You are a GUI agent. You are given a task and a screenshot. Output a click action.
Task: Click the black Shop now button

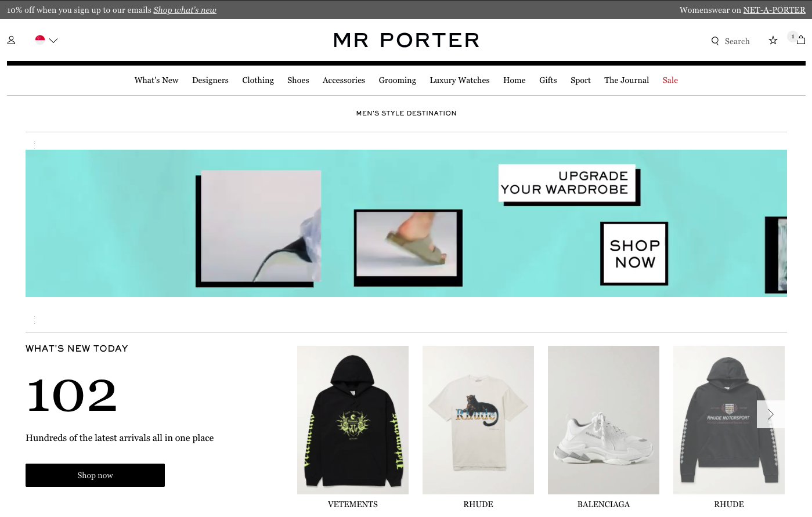(x=95, y=475)
